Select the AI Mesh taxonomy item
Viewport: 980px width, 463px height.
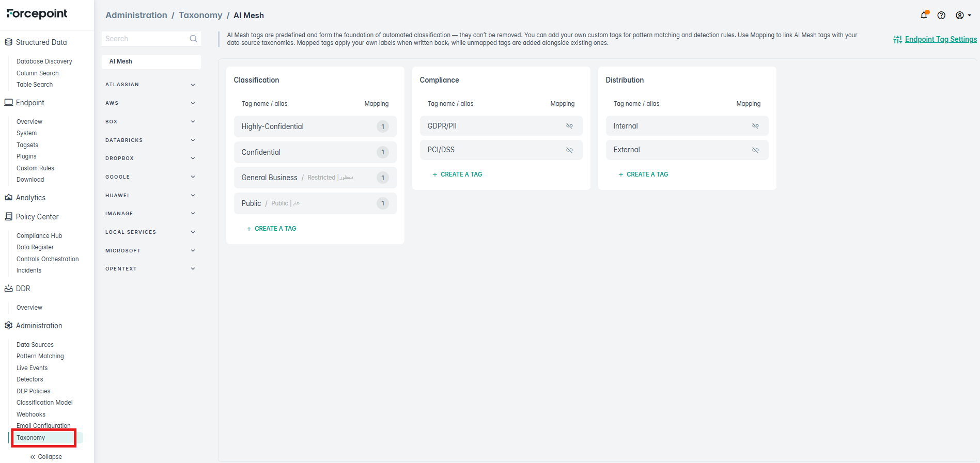click(151, 61)
